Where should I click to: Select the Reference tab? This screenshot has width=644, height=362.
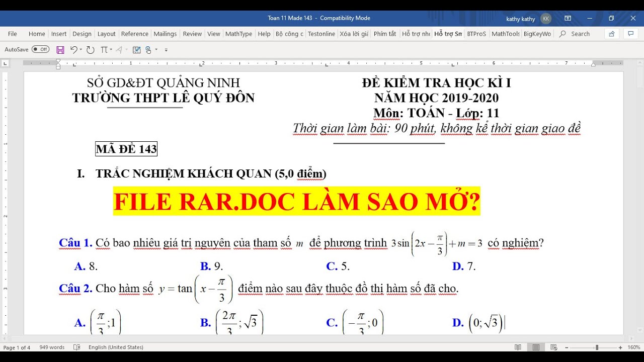coord(135,34)
